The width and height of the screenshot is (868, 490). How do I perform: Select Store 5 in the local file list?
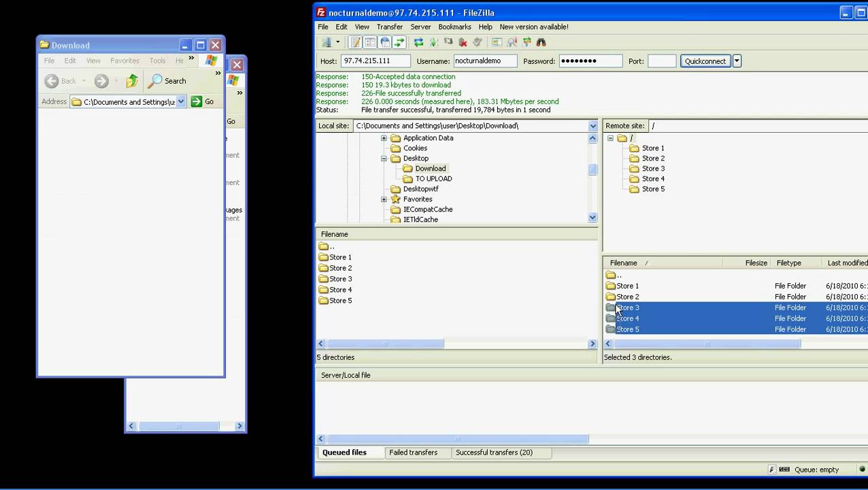pyautogui.click(x=340, y=301)
